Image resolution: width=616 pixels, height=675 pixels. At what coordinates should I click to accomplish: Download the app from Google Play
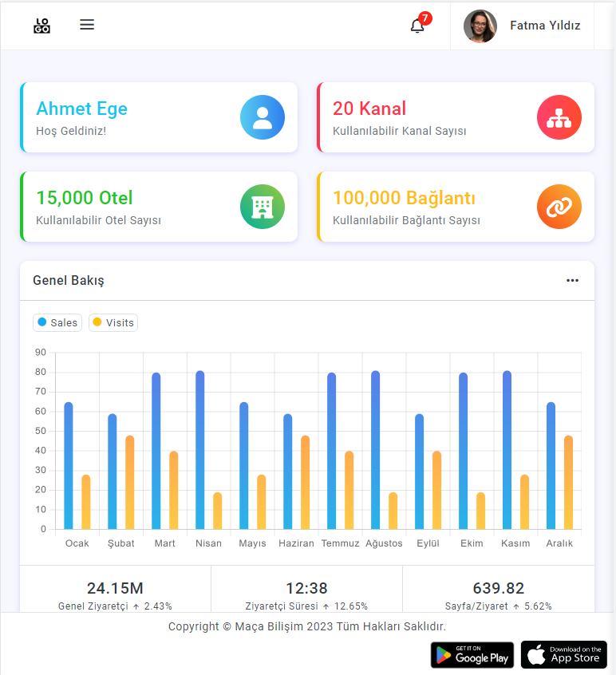point(472,654)
